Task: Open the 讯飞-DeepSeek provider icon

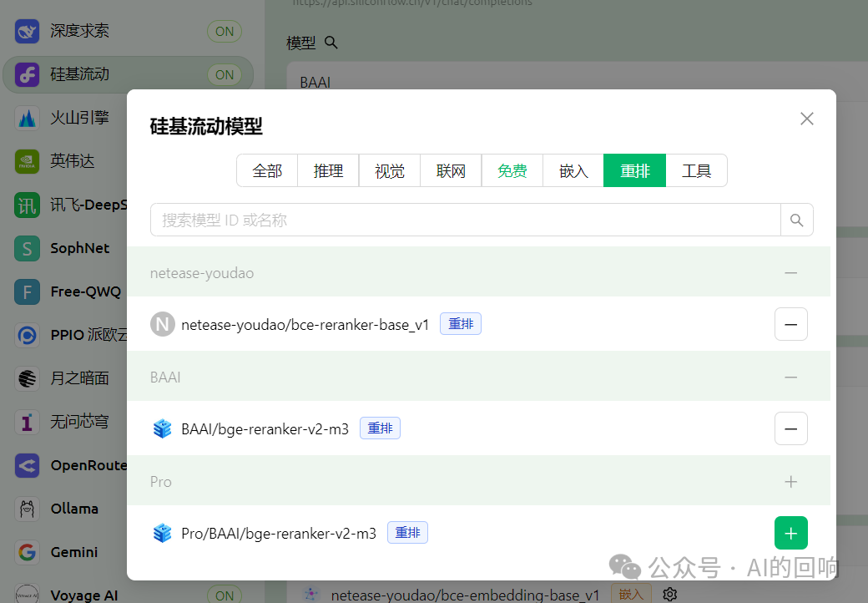Action: (x=27, y=205)
